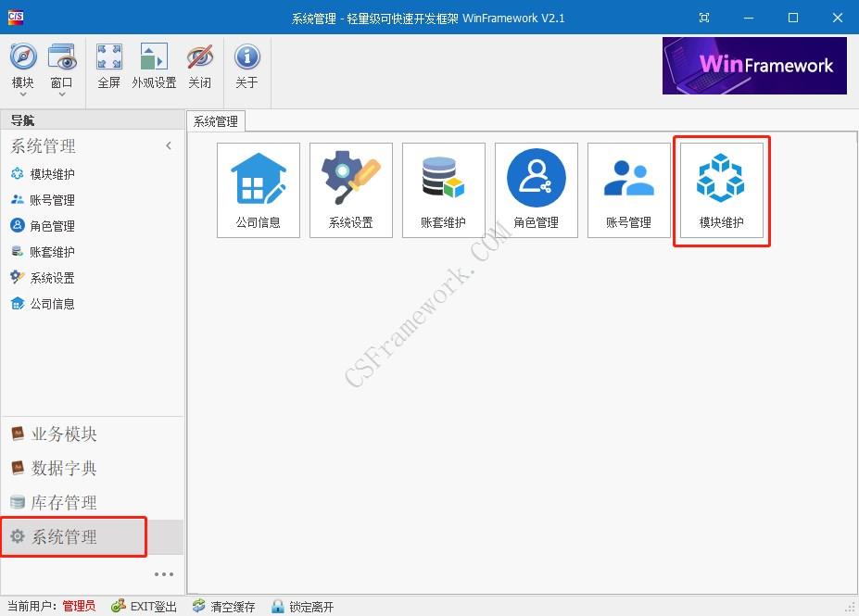Open the 公司信息 company info tile
The height and width of the screenshot is (616, 859).
[258, 189]
